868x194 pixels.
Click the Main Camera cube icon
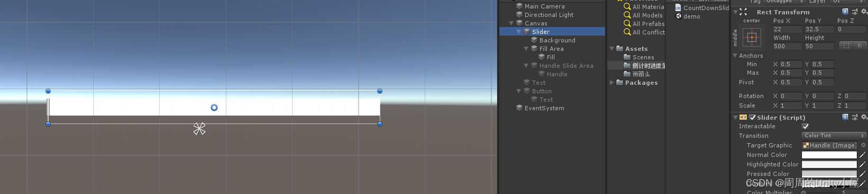(519, 6)
